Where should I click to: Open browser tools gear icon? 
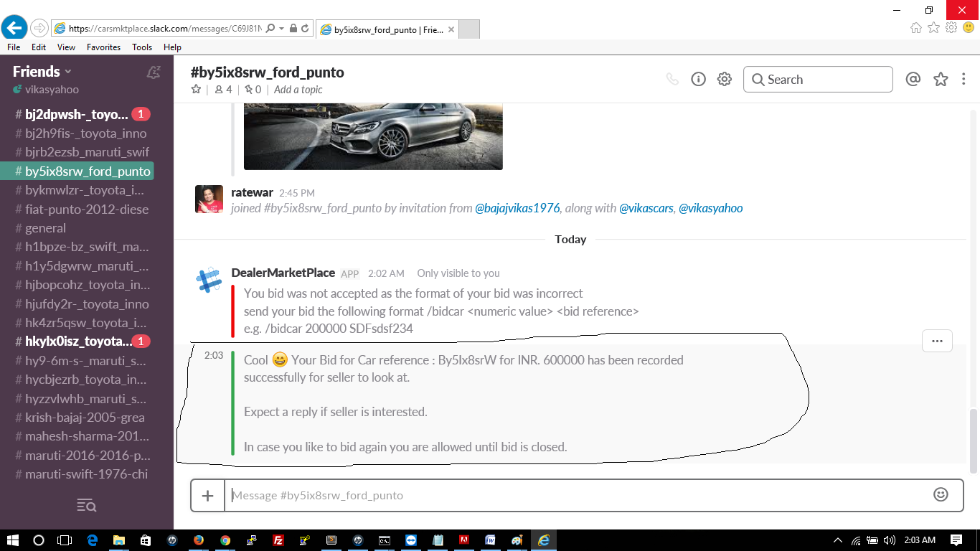(951, 28)
